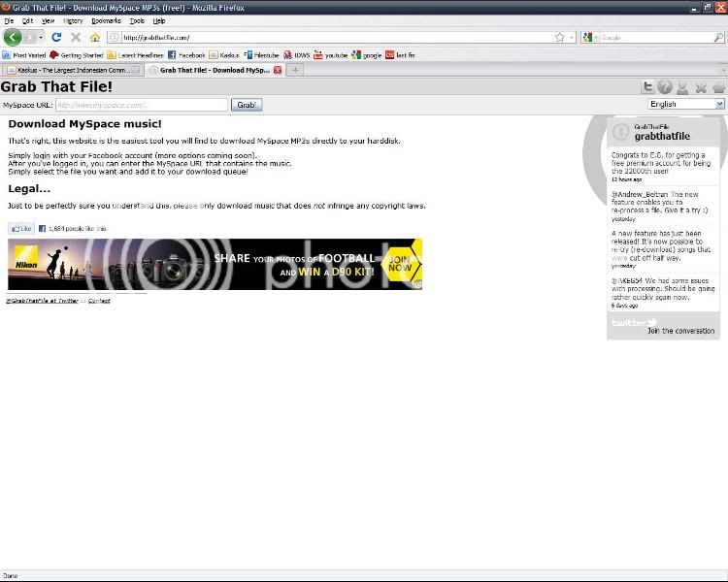Image resolution: width=728 pixels, height=582 pixels.
Task: Open the Edit menu
Action: click(x=27, y=21)
